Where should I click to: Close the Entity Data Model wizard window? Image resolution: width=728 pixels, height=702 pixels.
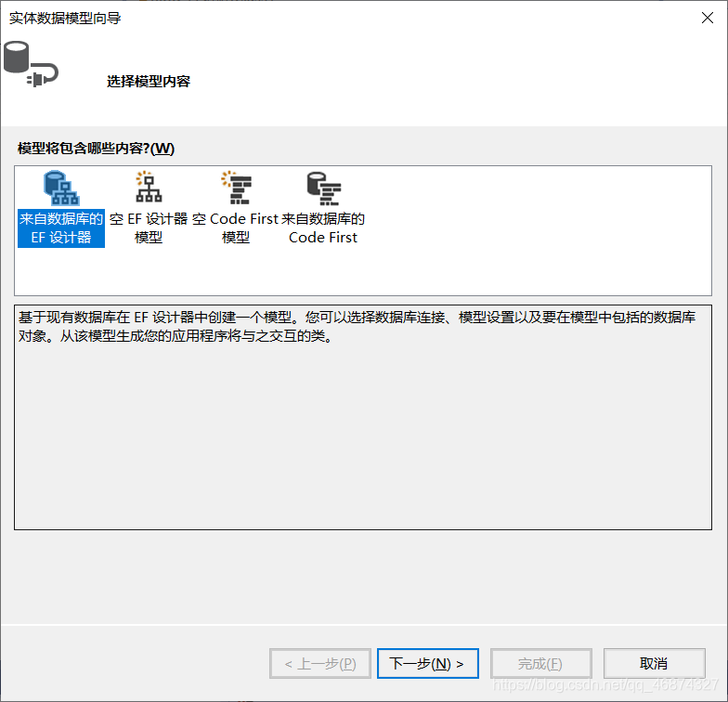tap(708, 19)
